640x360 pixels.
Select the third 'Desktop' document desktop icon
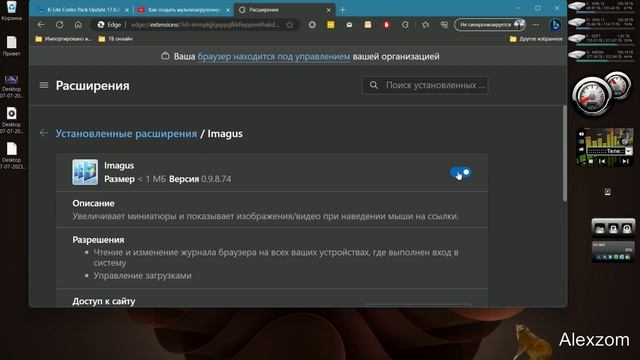point(11,156)
